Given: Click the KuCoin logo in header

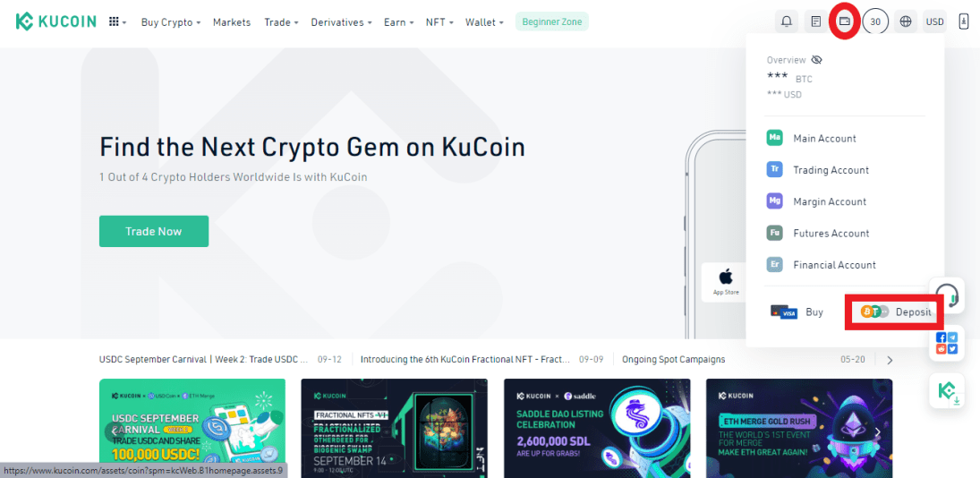Looking at the screenshot, I should (x=55, y=21).
